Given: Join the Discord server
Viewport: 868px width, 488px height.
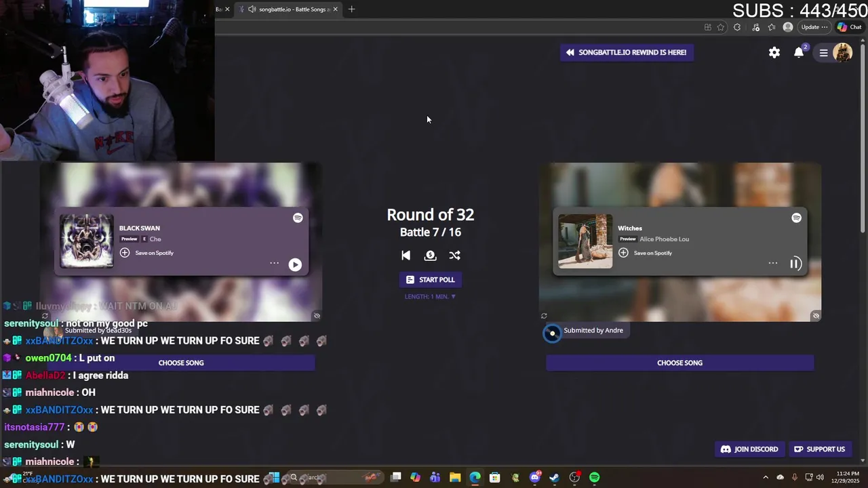Looking at the screenshot, I should click(749, 449).
